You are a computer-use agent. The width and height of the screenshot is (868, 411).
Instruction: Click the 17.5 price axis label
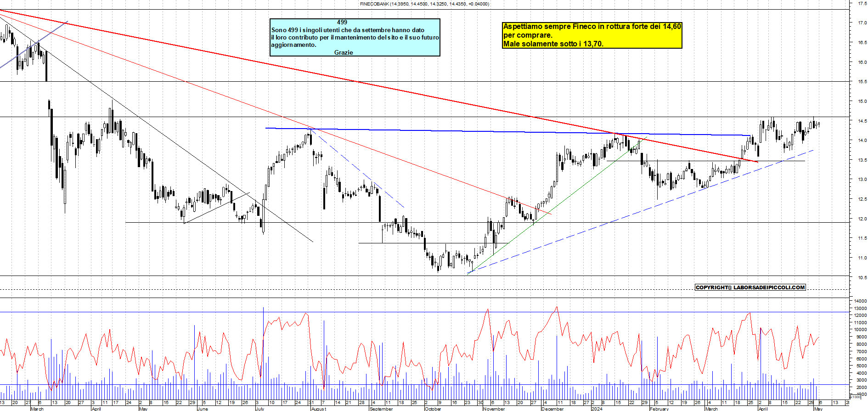click(862, 3)
